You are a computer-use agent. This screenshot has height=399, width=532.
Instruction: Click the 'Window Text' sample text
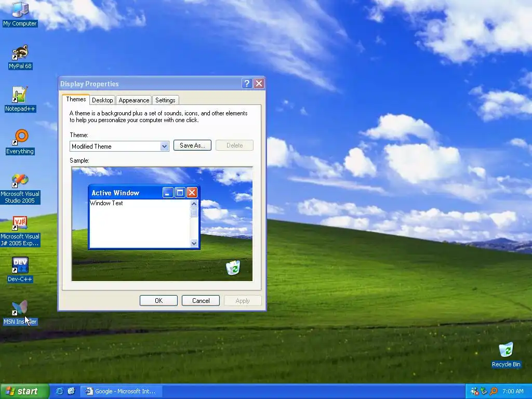click(106, 203)
